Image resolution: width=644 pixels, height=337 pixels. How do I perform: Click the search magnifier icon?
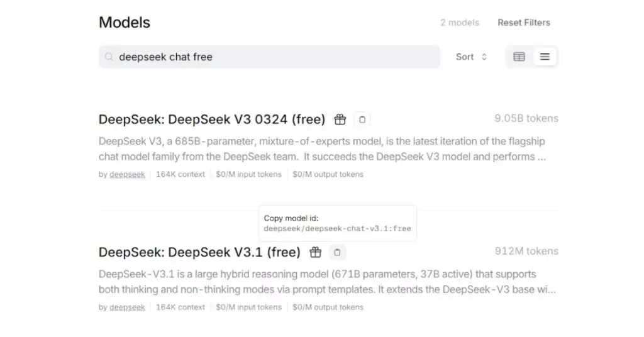click(109, 57)
